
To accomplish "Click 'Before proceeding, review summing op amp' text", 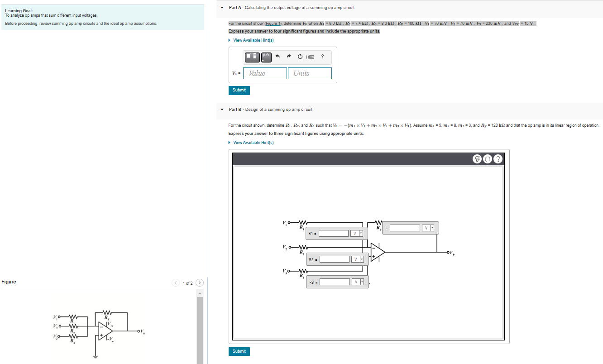I will pyautogui.click(x=81, y=24).
